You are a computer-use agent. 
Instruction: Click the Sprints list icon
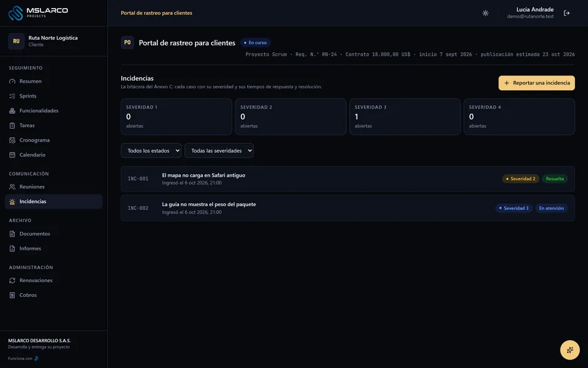point(12,96)
